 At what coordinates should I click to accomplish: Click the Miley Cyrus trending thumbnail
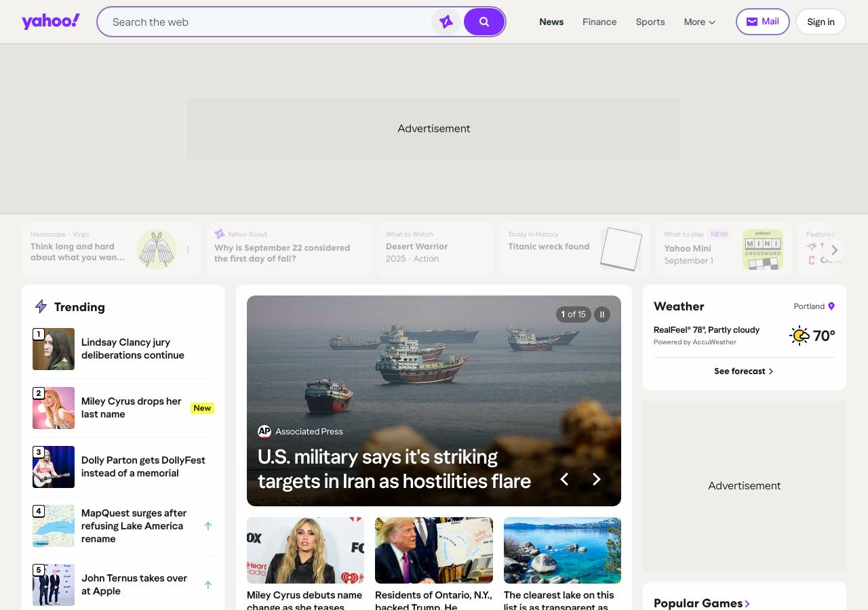tap(54, 408)
